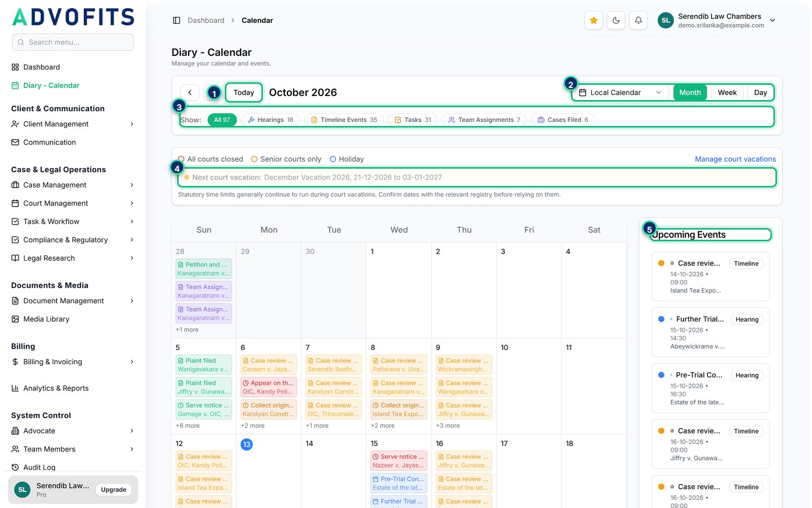Screen dimensions: 812x508
Task: Switch to Month view
Action: coord(690,92)
